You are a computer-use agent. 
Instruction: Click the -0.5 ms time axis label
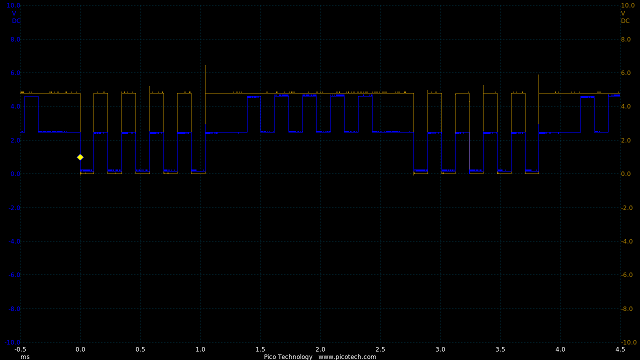20,349
